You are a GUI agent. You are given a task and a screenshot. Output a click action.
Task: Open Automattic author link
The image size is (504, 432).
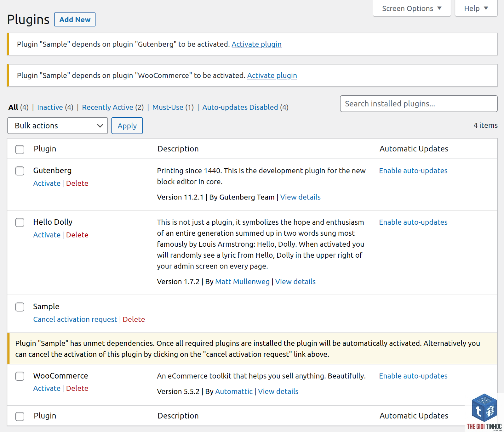point(234,391)
